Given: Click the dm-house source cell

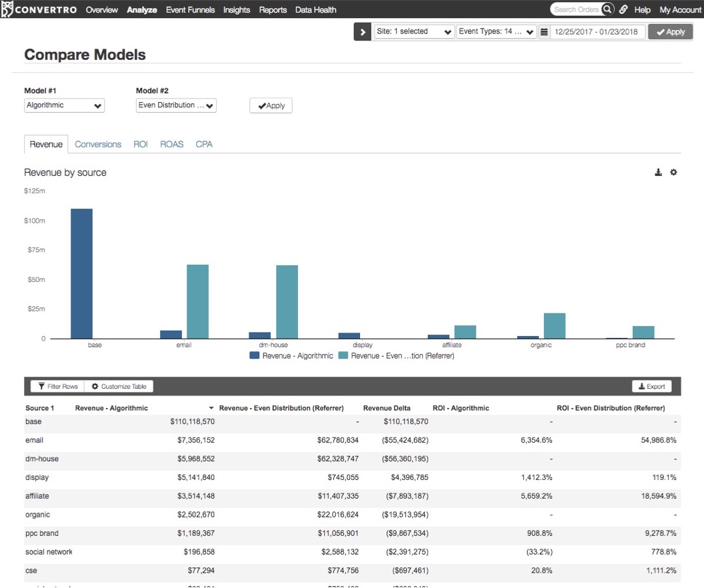Looking at the screenshot, I should point(42,459).
